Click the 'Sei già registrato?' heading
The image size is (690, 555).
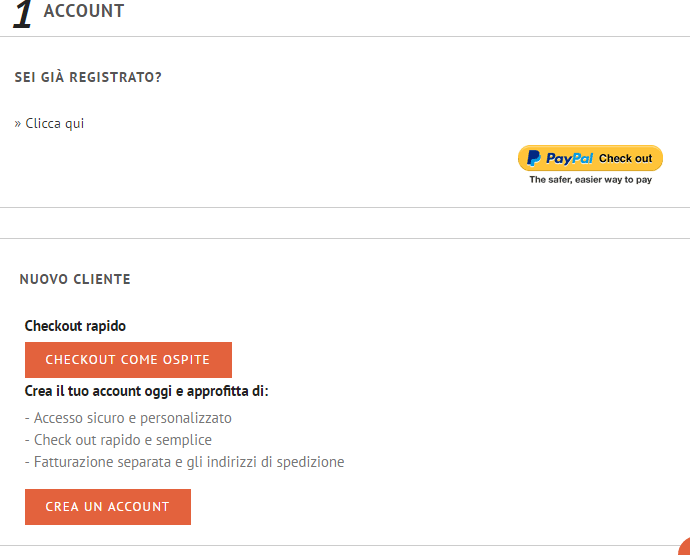pyautogui.click(x=88, y=77)
